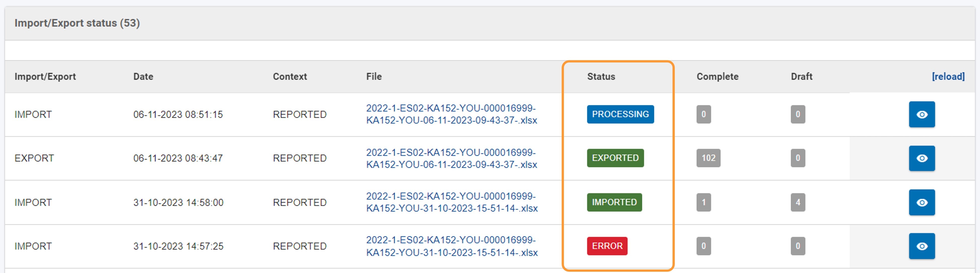Select date 31-10-2023 14:57:25

click(179, 246)
